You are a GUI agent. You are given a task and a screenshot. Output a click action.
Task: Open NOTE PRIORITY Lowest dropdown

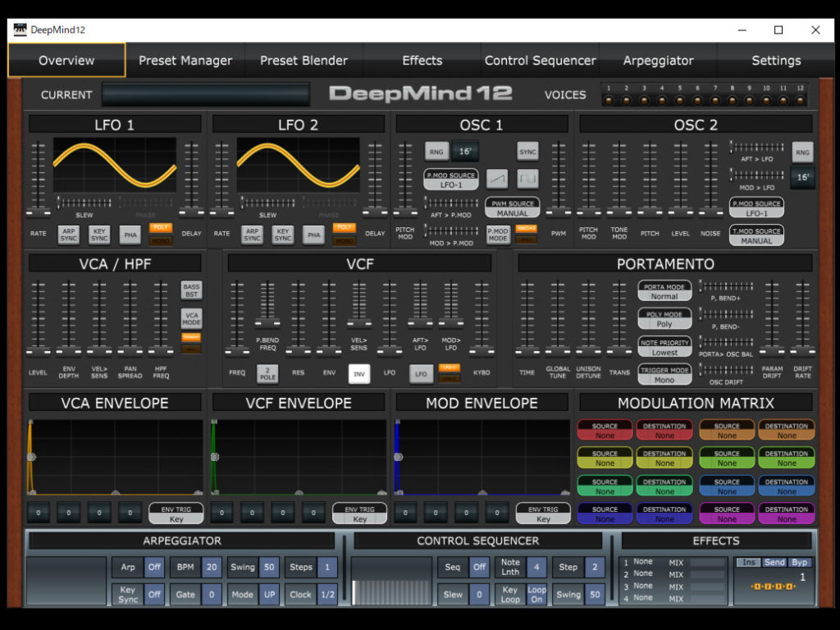coord(664,347)
